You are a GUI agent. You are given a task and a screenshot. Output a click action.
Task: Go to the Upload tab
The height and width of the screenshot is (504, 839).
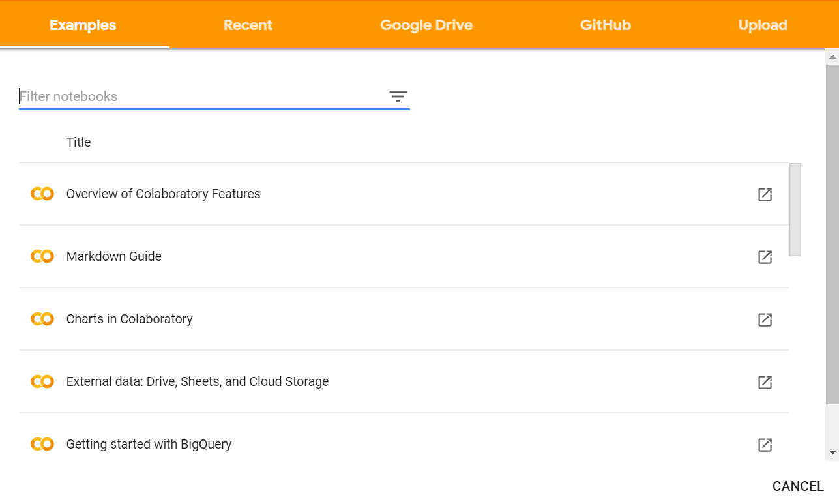coord(763,25)
